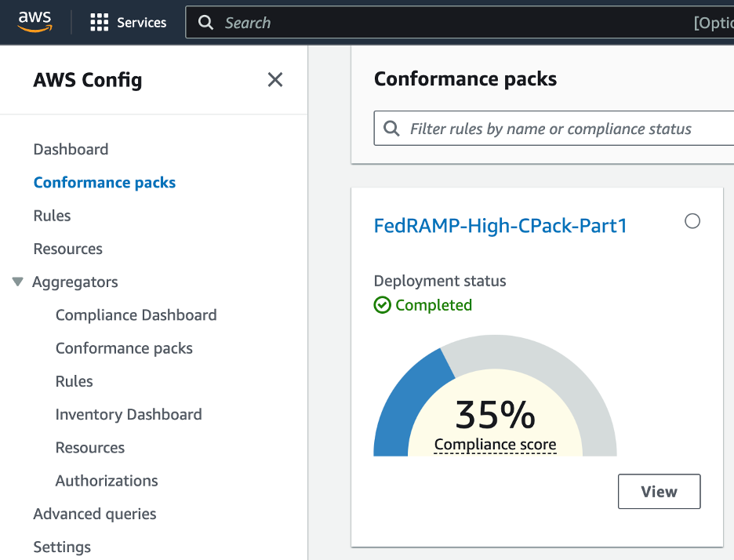Open the Resources page
This screenshot has height=560, width=734.
67,249
